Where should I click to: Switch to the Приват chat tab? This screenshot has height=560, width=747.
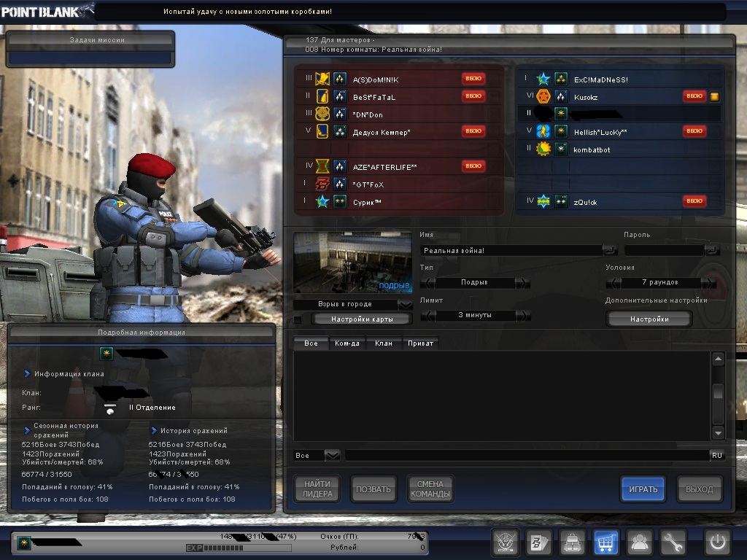pos(420,343)
